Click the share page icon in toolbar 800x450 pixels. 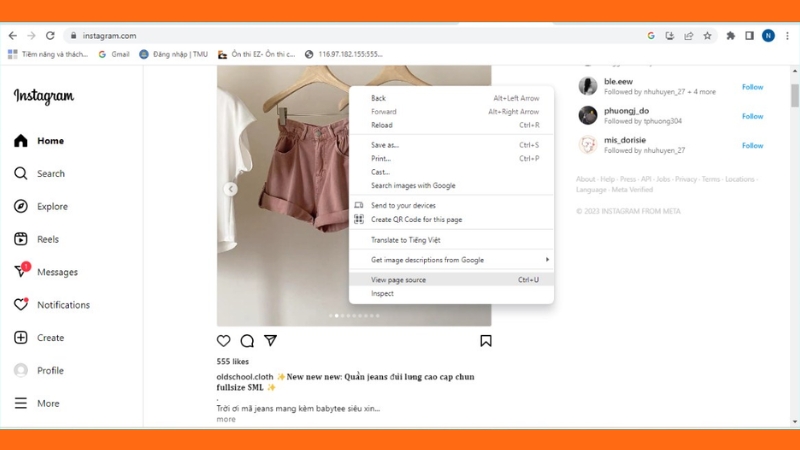(x=689, y=36)
